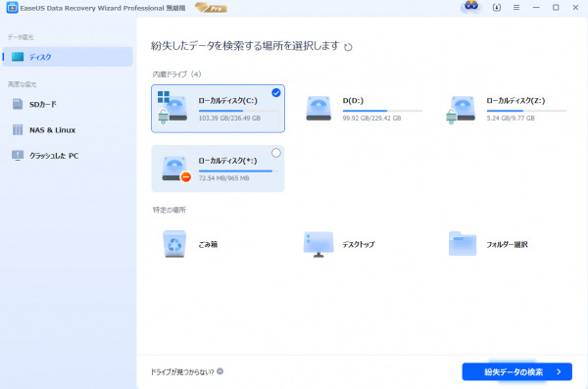Image resolution: width=588 pixels, height=389 pixels.
Task: Click the ドライブが見つからない? link
Action: [x=182, y=371]
